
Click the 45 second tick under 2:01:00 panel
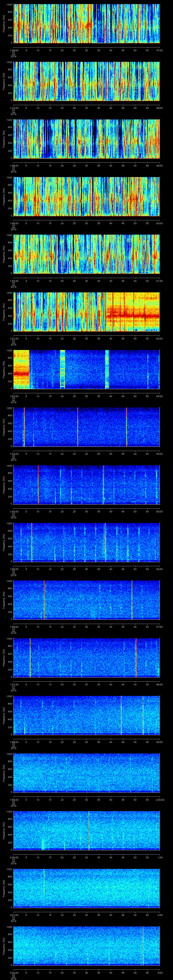(x=123, y=915)
